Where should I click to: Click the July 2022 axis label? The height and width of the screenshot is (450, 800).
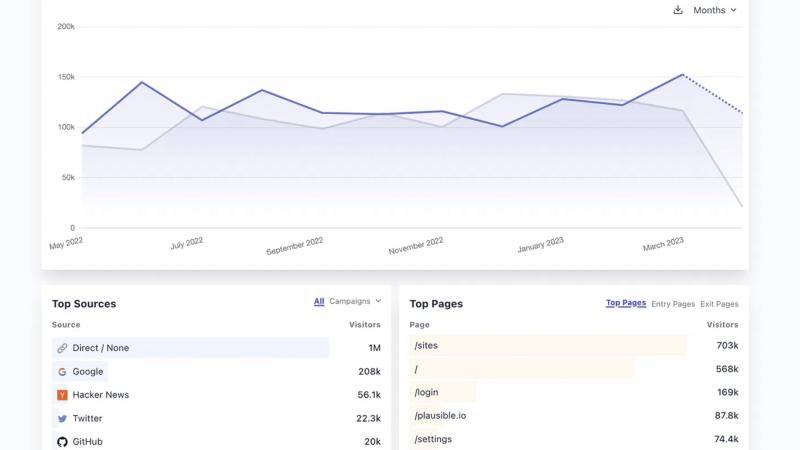coord(187,243)
